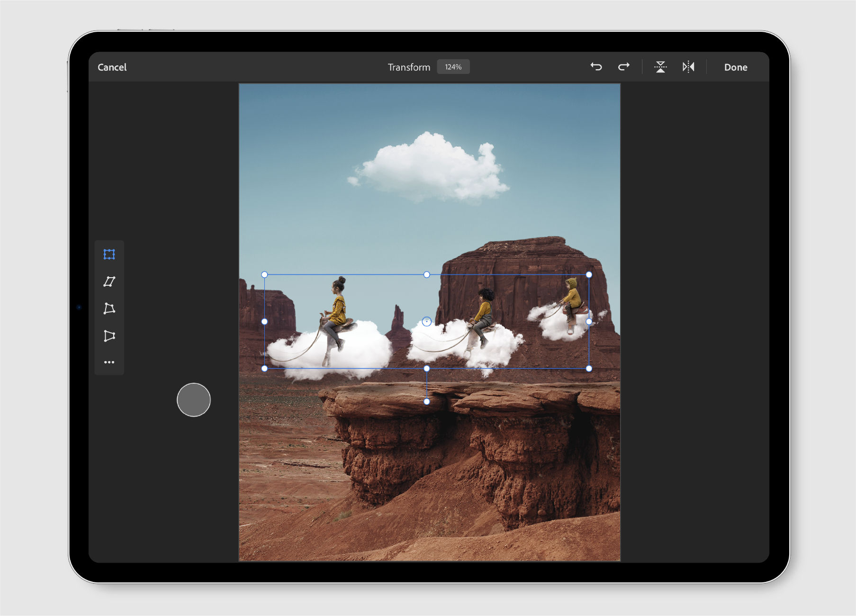Viewport: 856px width, 616px height.
Task: Flip the selection horizontally
Action: click(x=688, y=67)
